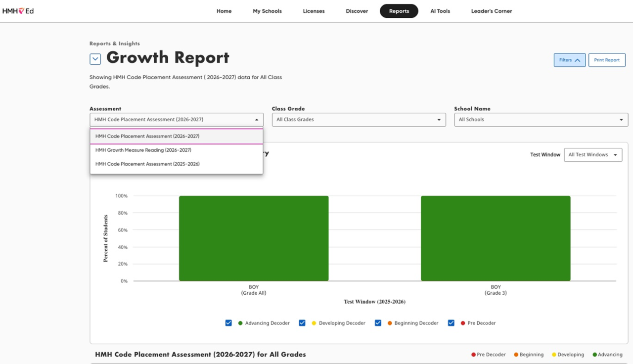Uncheck the Advancing Decoder checkbox
Screen dimensions: 633x364
point(228,323)
